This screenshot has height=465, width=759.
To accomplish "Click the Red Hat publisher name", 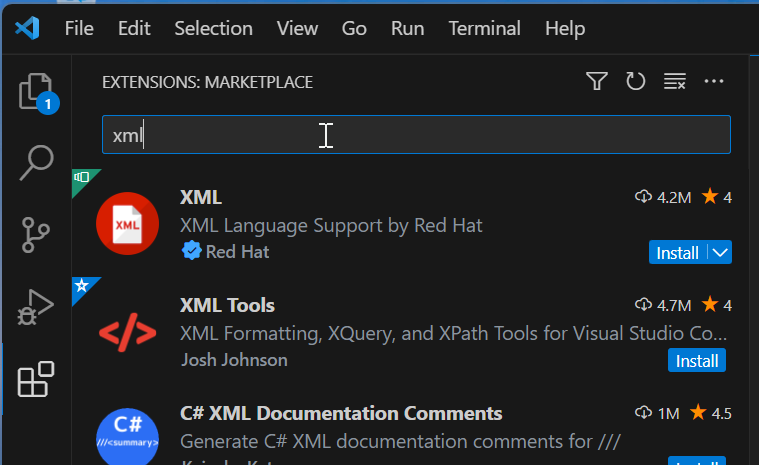I will click(x=237, y=252).
